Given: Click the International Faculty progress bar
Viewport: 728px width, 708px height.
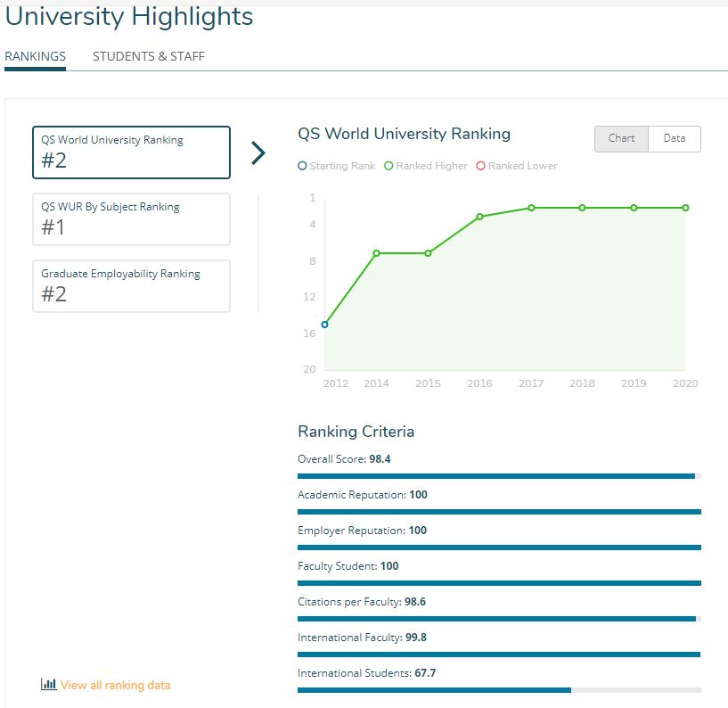Looking at the screenshot, I should 499,654.
